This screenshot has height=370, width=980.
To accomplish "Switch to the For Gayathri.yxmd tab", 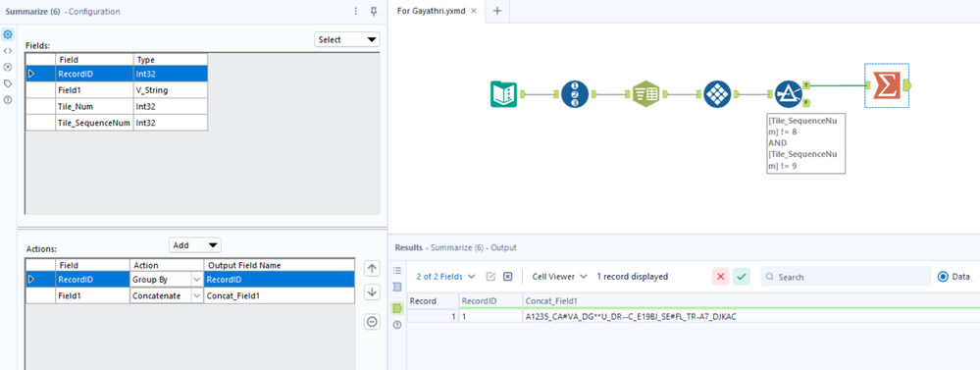I will [x=432, y=11].
